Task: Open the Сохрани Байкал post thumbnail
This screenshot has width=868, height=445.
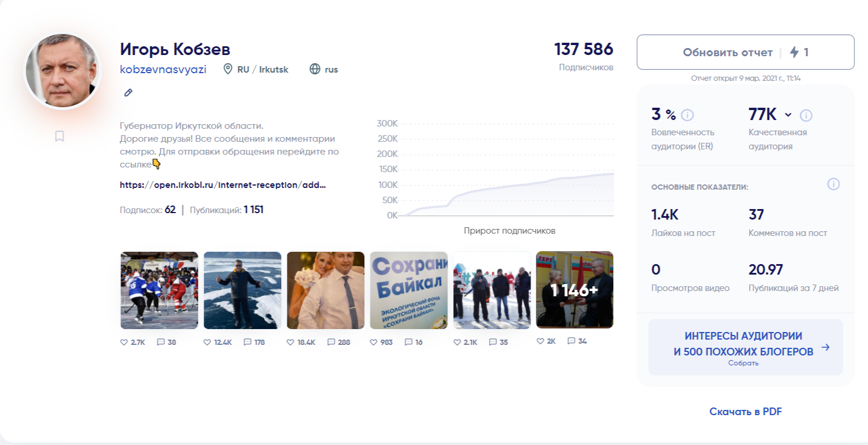Action: point(409,290)
